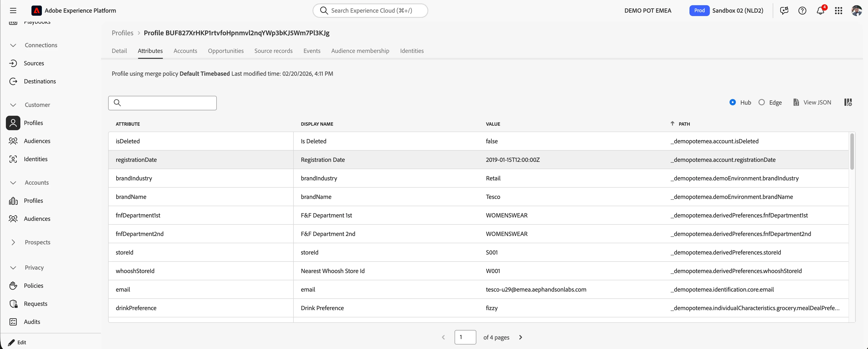Screen dimensions: 868x349
Task: Switch to the Events tab
Action: pyautogui.click(x=312, y=51)
